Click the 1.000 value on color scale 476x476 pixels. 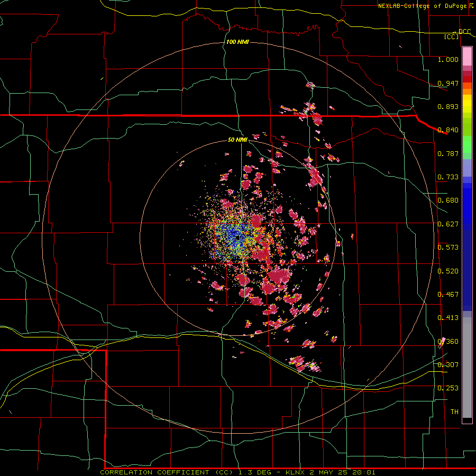tap(448, 59)
